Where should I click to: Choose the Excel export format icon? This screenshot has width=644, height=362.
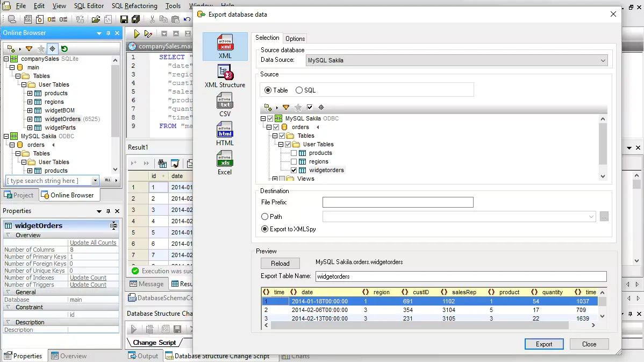(x=225, y=163)
